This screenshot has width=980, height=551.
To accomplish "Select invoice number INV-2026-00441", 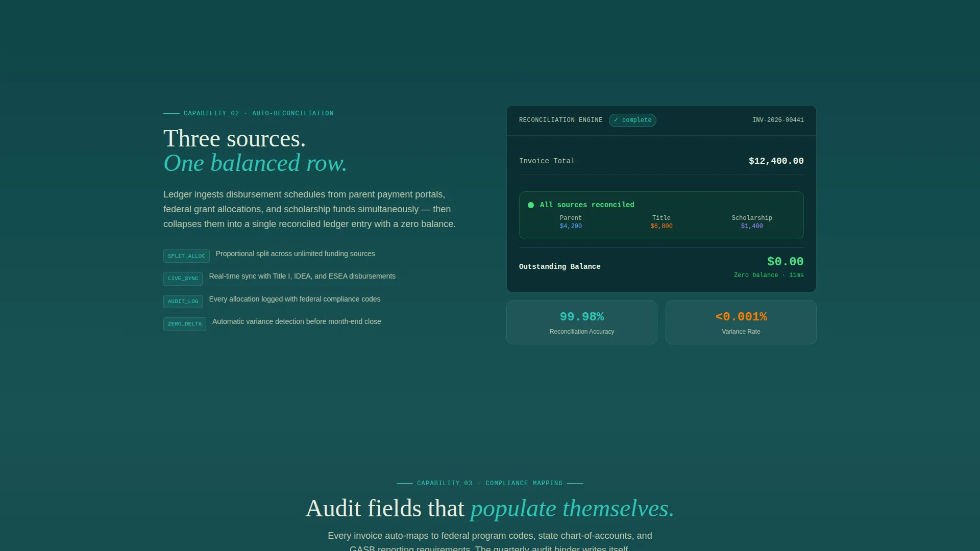I will coord(778,120).
